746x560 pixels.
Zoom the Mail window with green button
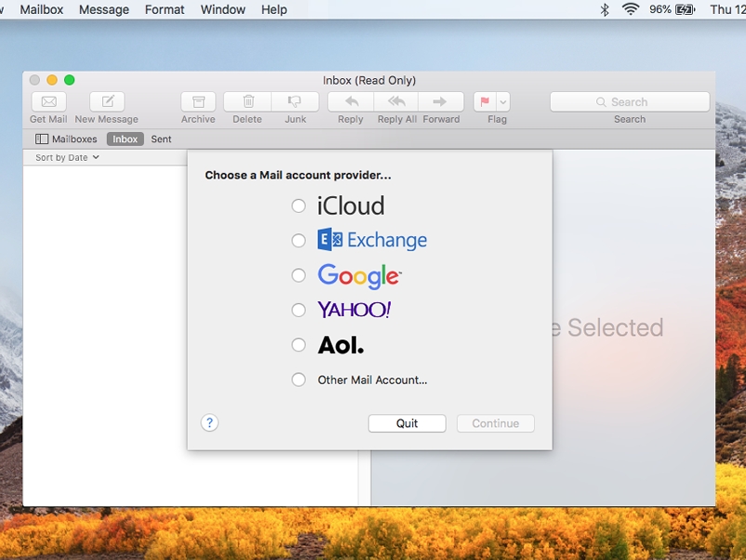(x=70, y=80)
